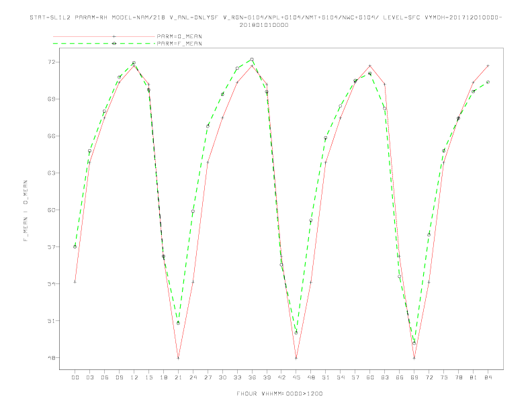This screenshot has width=532, height=411.
Task: Click the y-axis tick label 69
Action: [x=52, y=99]
